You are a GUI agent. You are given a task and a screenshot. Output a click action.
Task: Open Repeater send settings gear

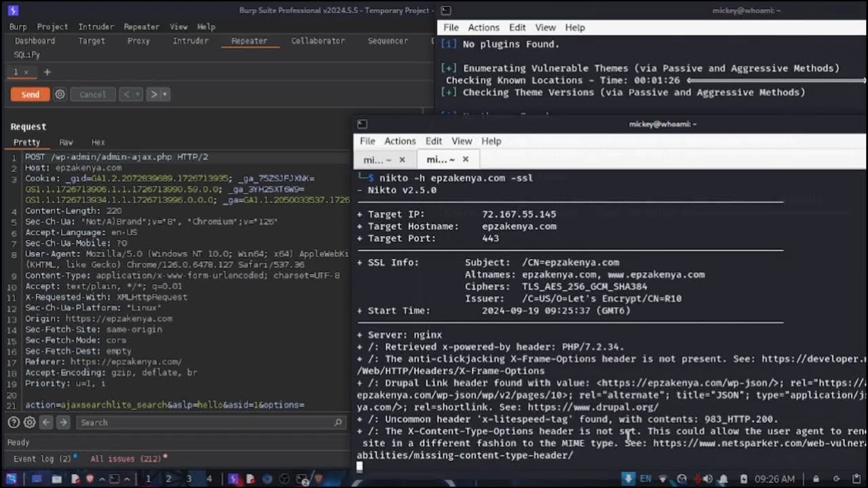60,94
